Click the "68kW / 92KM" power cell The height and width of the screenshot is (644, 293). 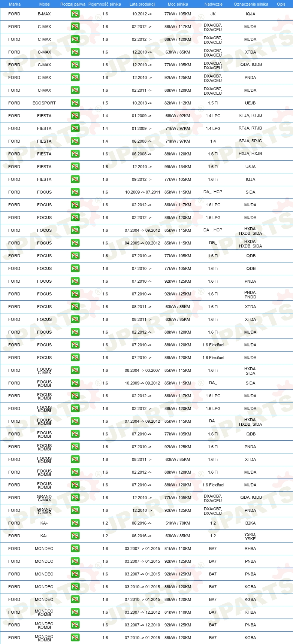178,116
